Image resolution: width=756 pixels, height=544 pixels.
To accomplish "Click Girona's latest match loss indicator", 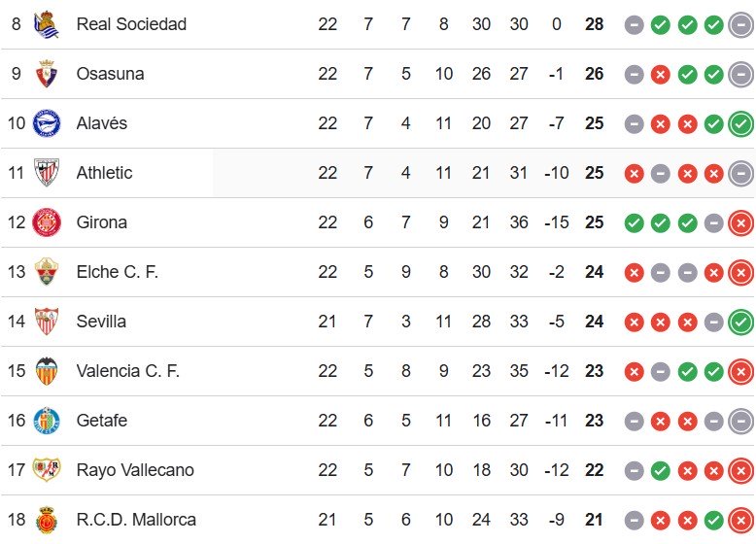I will [740, 222].
